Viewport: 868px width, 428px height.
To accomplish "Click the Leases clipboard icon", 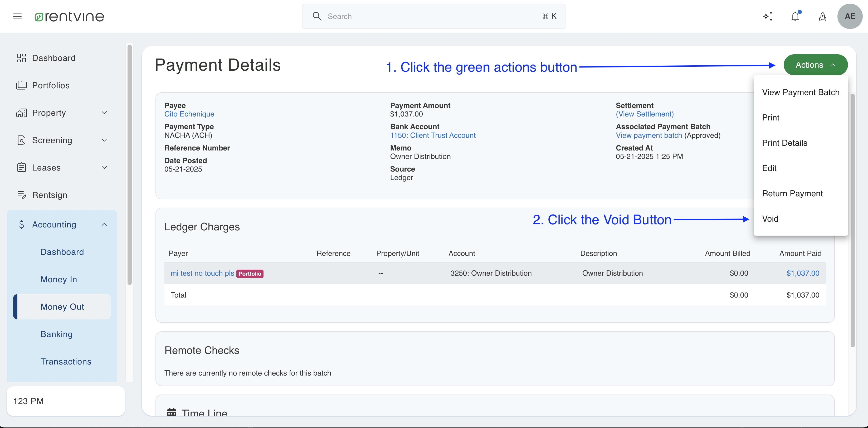I will [22, 168].
